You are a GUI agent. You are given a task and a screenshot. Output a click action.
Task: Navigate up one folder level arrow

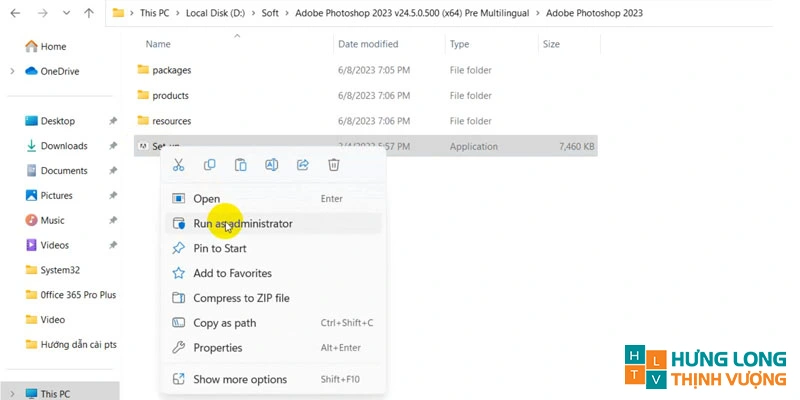coord(89,13)
